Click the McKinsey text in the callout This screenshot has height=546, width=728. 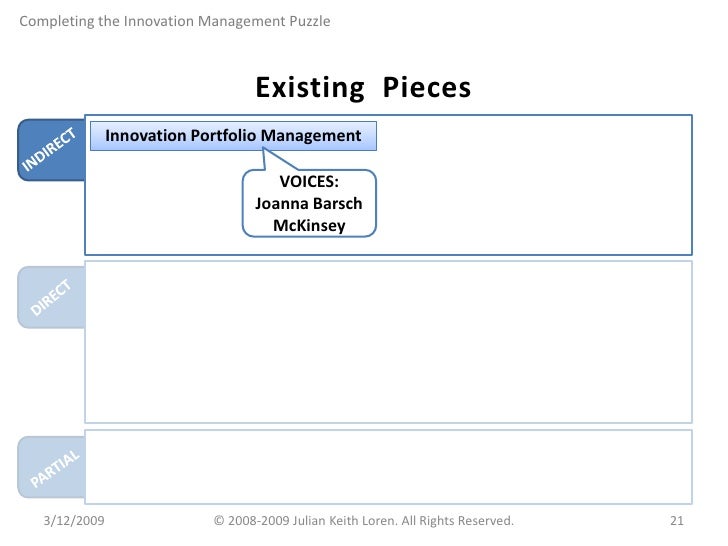point(309,226)
